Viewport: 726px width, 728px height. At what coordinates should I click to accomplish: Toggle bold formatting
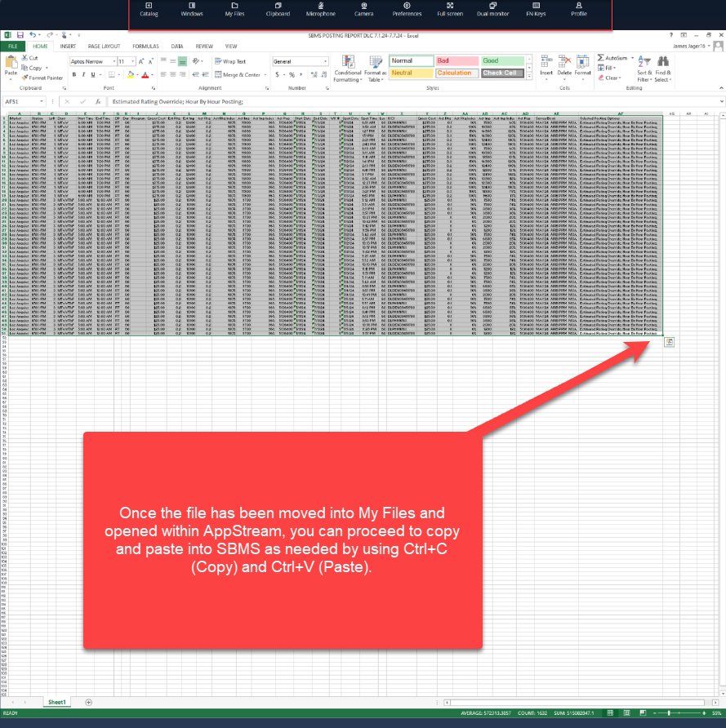pos(73,75)
